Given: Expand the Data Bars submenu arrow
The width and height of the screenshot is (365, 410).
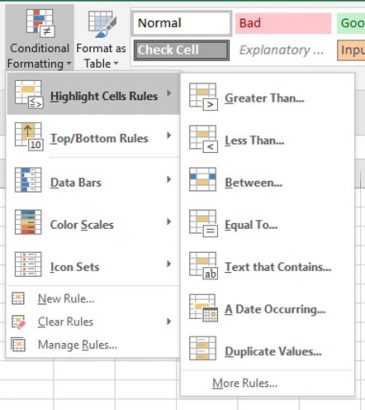Looking at the screenshot, I should tap(169, 179).
